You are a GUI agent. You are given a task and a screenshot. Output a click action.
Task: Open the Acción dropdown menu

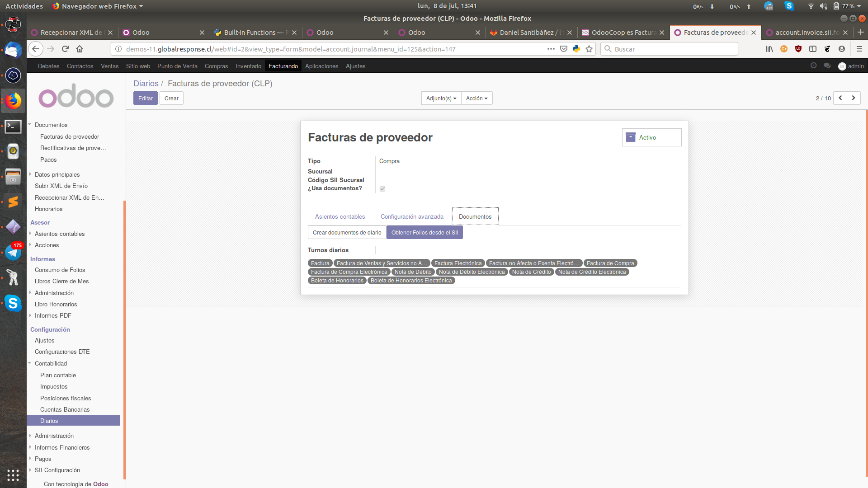click(476, 98)
